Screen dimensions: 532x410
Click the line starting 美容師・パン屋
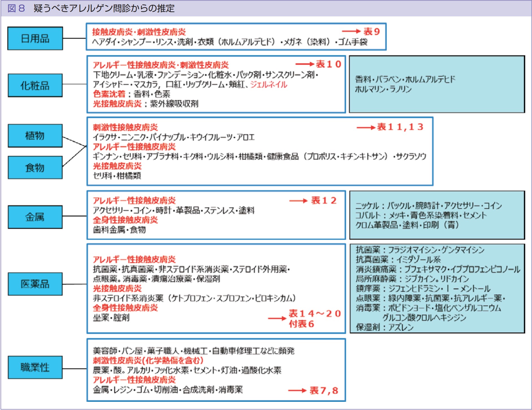(194, 351)
